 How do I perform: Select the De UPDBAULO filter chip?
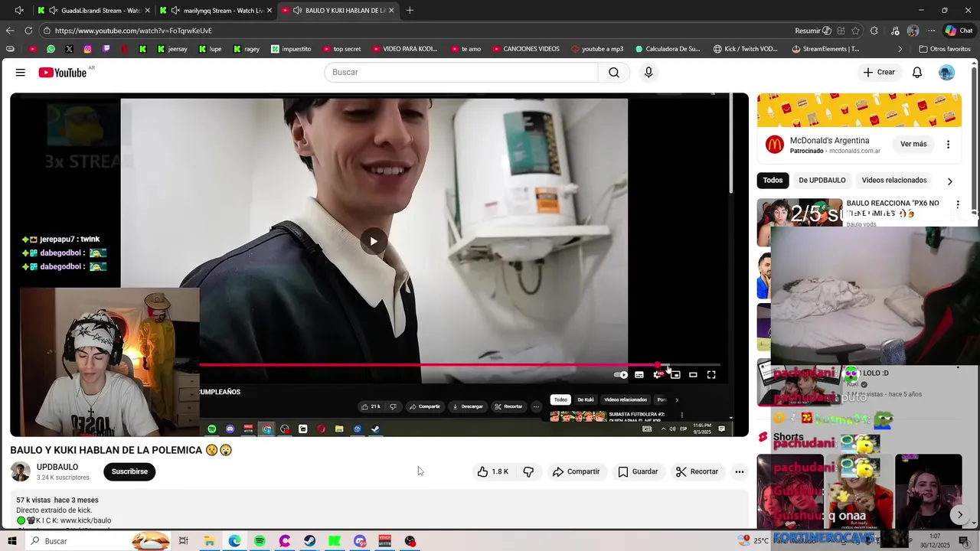coord(822,181)
